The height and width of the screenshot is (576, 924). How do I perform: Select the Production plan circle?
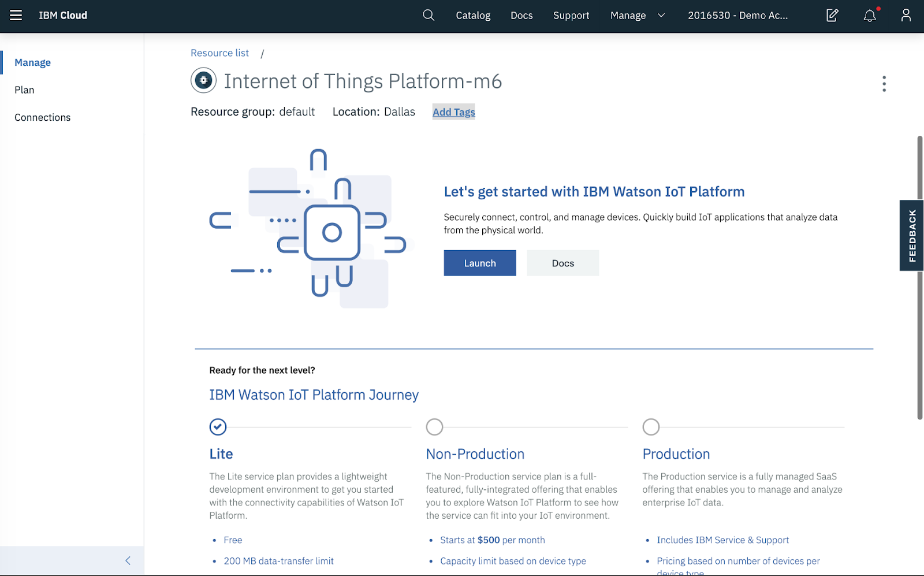[x=651, y=427]
